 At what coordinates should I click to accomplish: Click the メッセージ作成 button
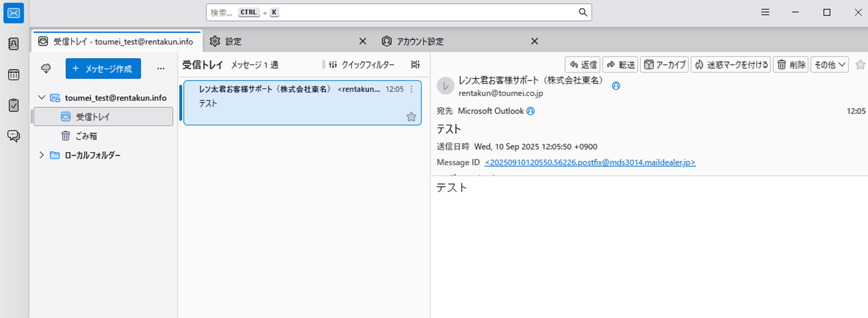tap(103, 69)
